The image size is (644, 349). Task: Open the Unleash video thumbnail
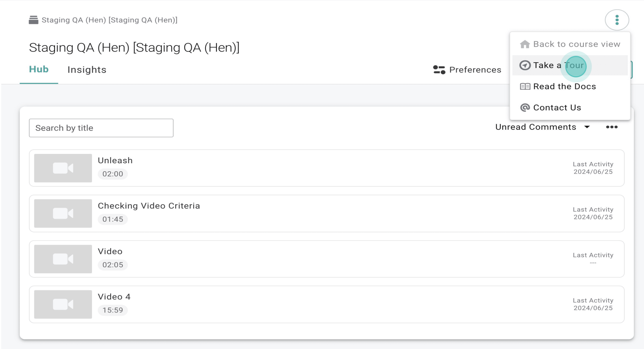[63, 168]
